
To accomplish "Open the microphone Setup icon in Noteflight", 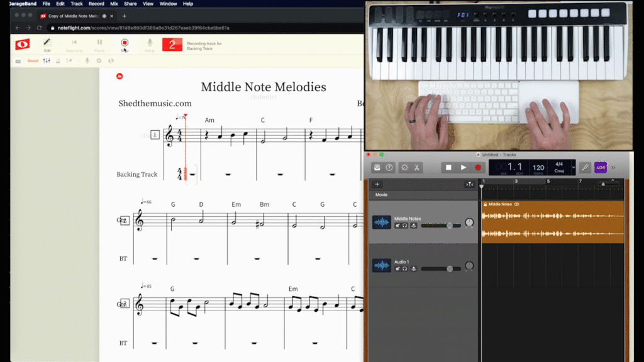I will coord(150,43).
